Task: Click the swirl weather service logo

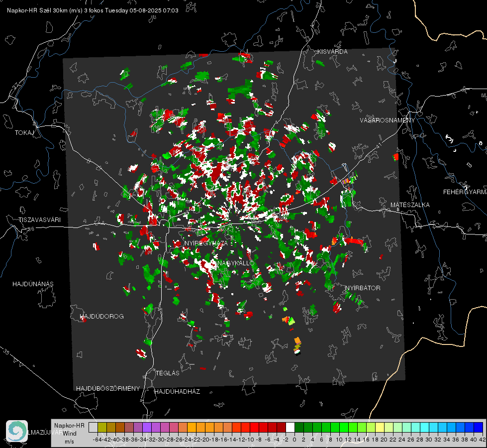Action: coord(17,431)
